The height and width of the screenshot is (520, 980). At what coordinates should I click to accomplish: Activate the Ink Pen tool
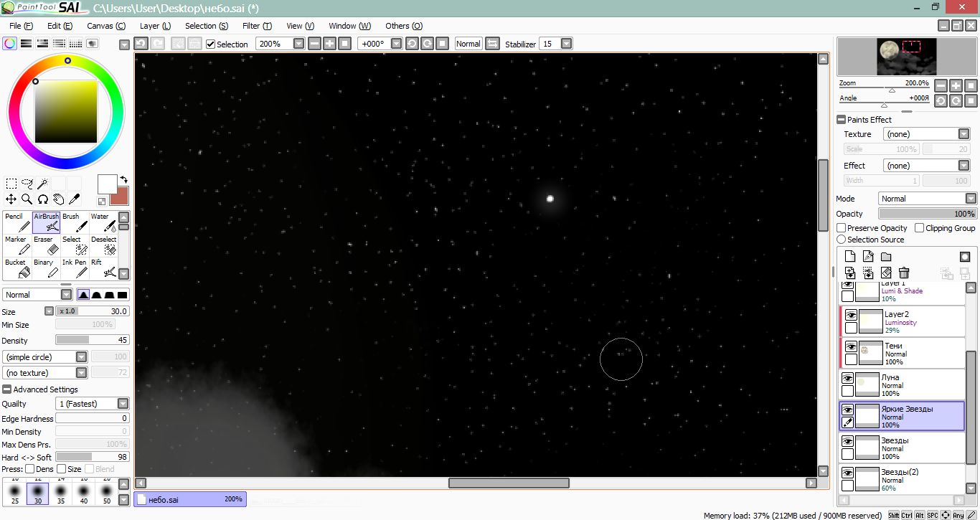point(75,268)
